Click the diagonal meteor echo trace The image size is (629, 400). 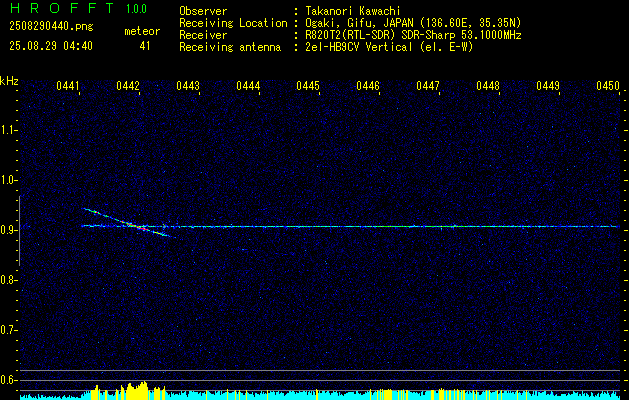click(x=129, y=223)
